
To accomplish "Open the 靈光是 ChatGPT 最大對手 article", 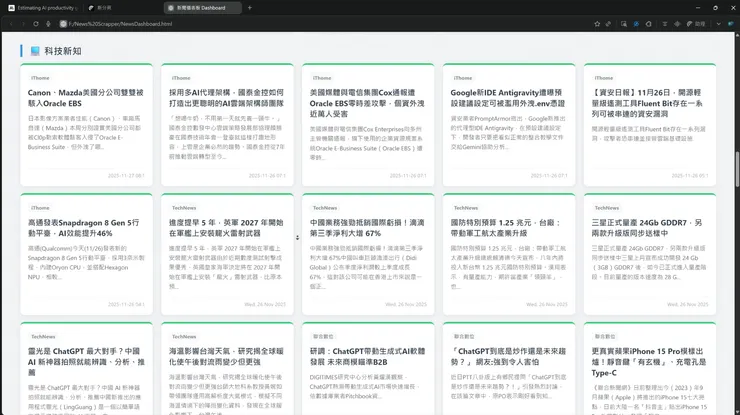I will 86,362.
